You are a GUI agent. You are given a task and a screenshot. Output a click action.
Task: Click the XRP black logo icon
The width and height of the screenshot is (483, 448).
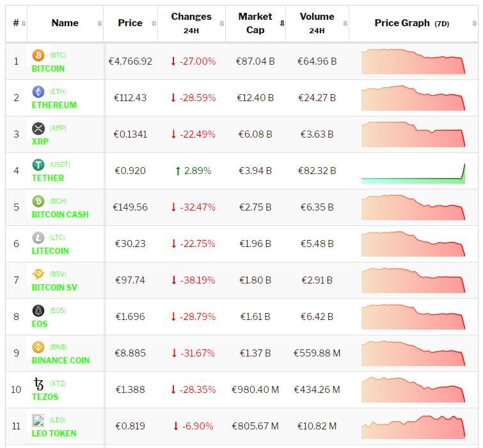coord(38,128)
